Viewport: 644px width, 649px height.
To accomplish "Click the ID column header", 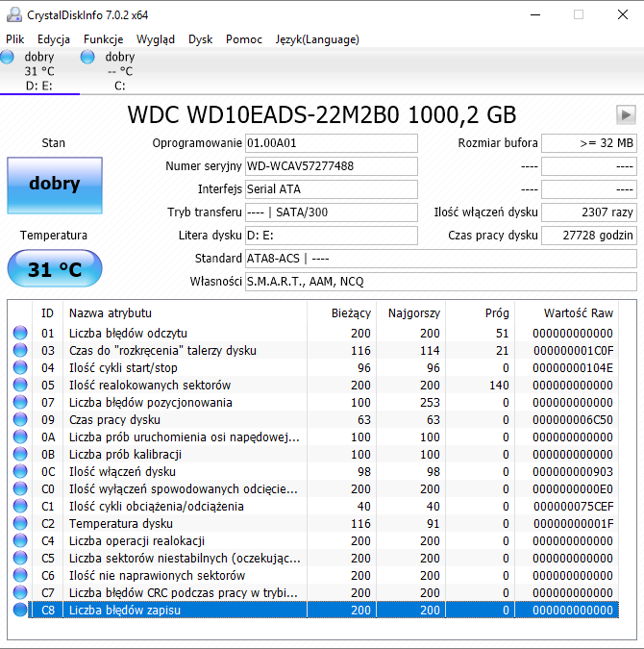I will click(48, 312).
